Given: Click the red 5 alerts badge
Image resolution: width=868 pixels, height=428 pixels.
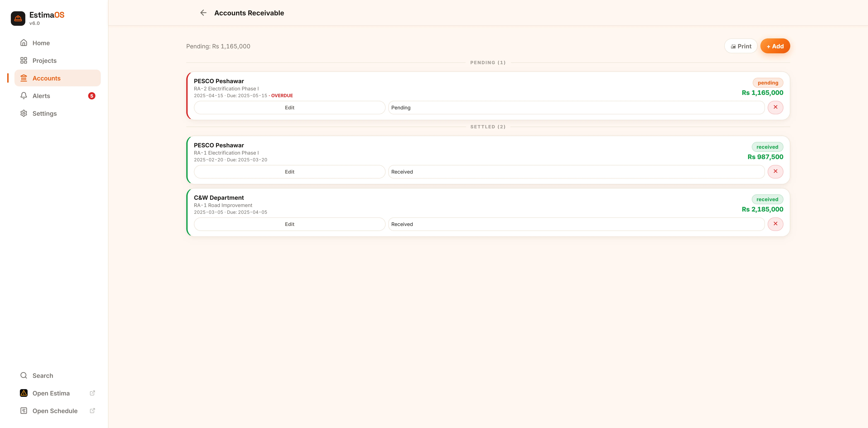Looking at the screenshot, I should click(92, 96).
